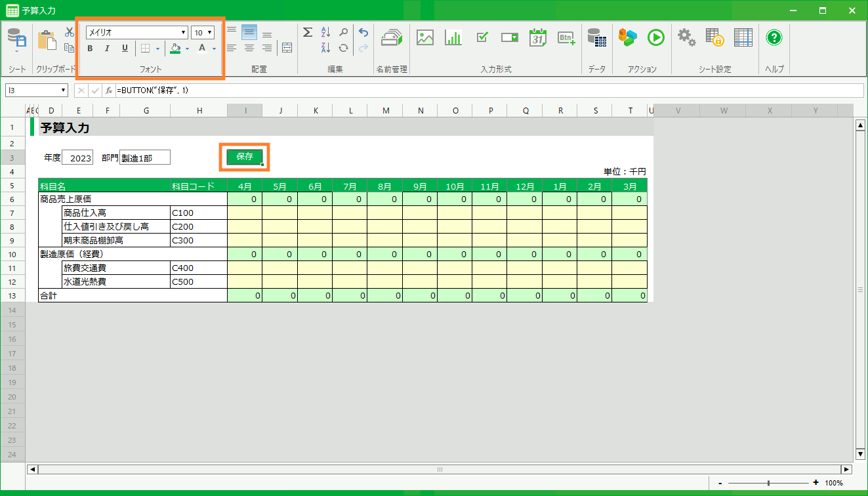868x496 pixels.
Task: Click the calendar date input icon
Action: coord(538,37)
